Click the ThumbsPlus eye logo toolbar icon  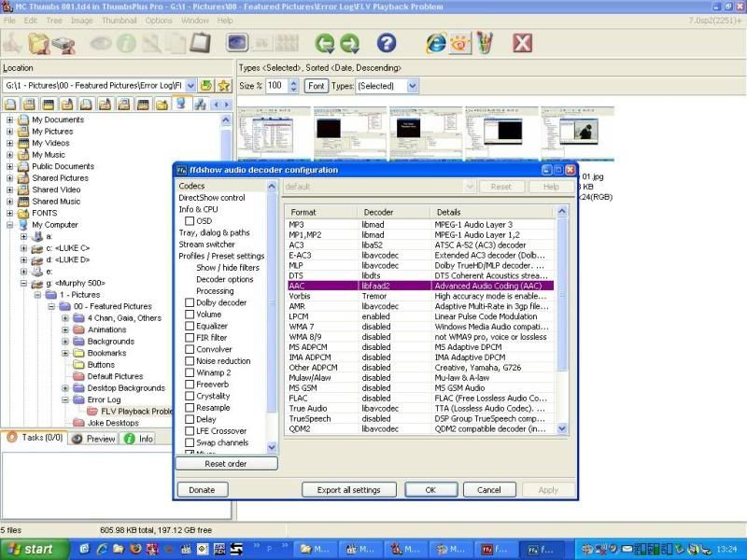point(459,43)
